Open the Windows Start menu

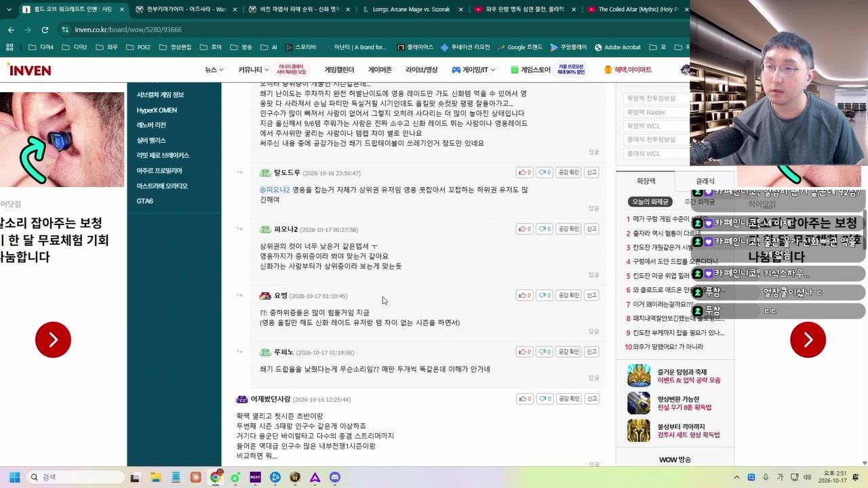[14, 477]
